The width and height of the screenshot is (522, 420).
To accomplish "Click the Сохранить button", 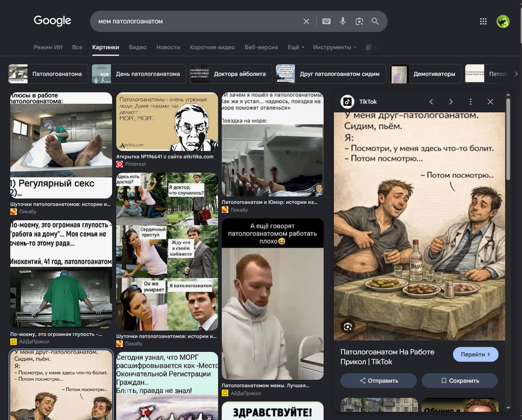I will pos(460,381).
